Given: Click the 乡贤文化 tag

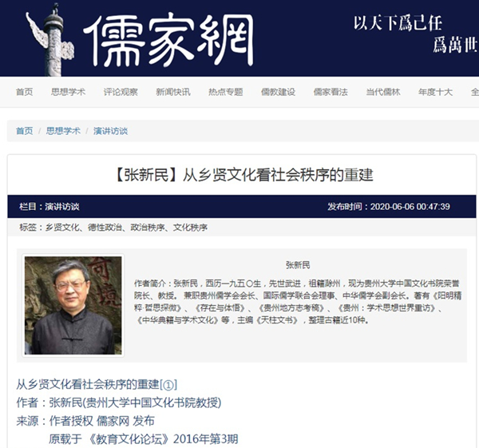Looking at the screenshot, I should tap(62, 228).
